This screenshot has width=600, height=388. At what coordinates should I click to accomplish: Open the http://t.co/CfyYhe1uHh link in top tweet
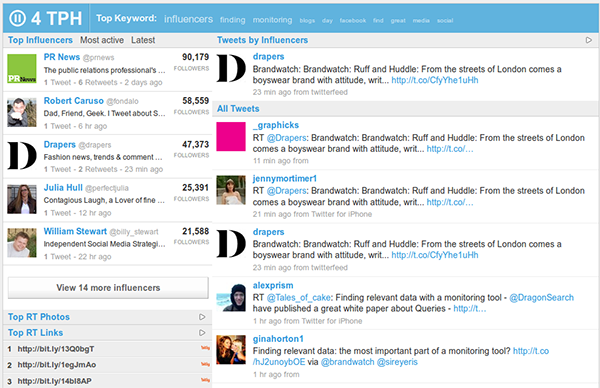(x=435, y=80)
